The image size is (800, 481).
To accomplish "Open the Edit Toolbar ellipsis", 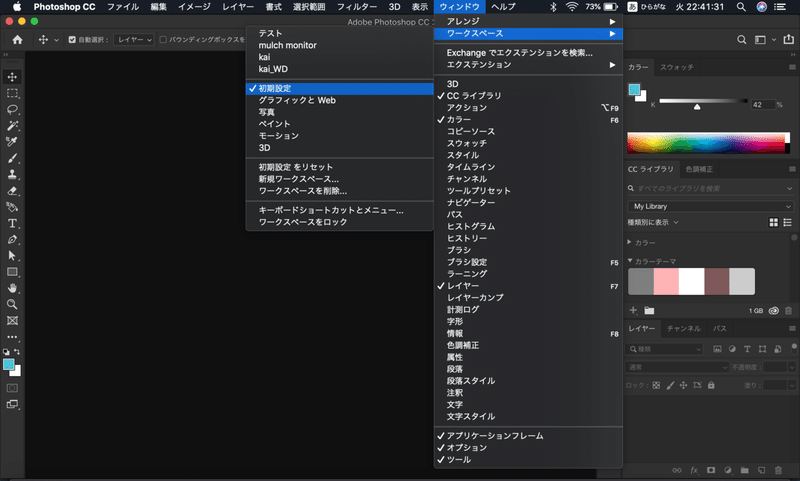I will (x=12, y=337).
